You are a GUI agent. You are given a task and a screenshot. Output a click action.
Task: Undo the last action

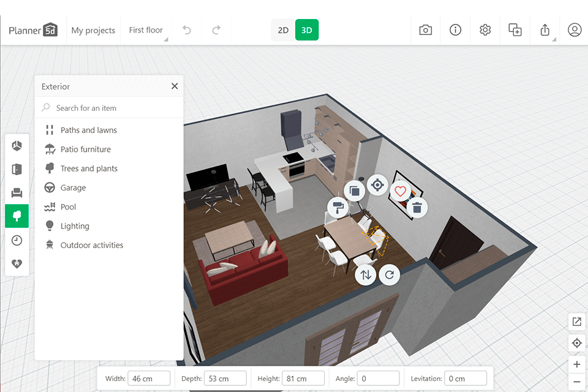(x=186, y=30)
